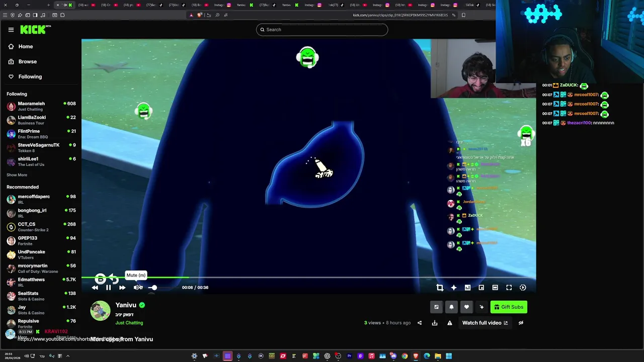
Task: Report the clip with warning icon
Action: [450, 323]
